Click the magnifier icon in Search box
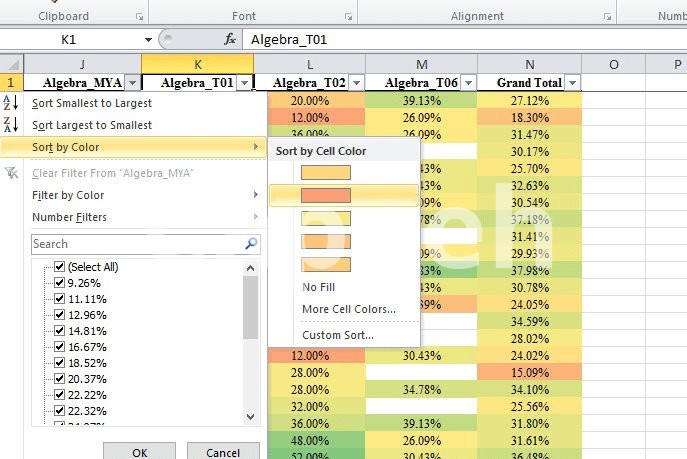687x459 pixels. pos(251,244)
